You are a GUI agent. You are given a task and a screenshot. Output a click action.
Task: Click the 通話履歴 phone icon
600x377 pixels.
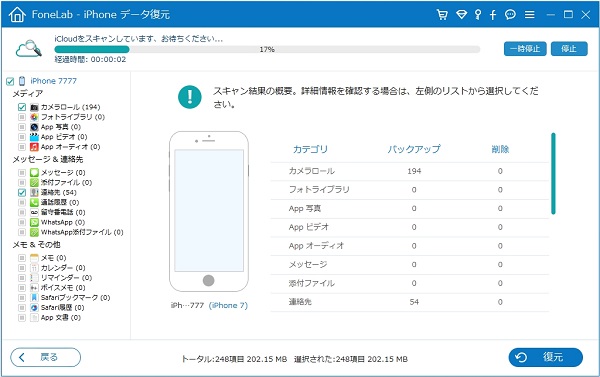pyautogui.click(x=34, y=202)
